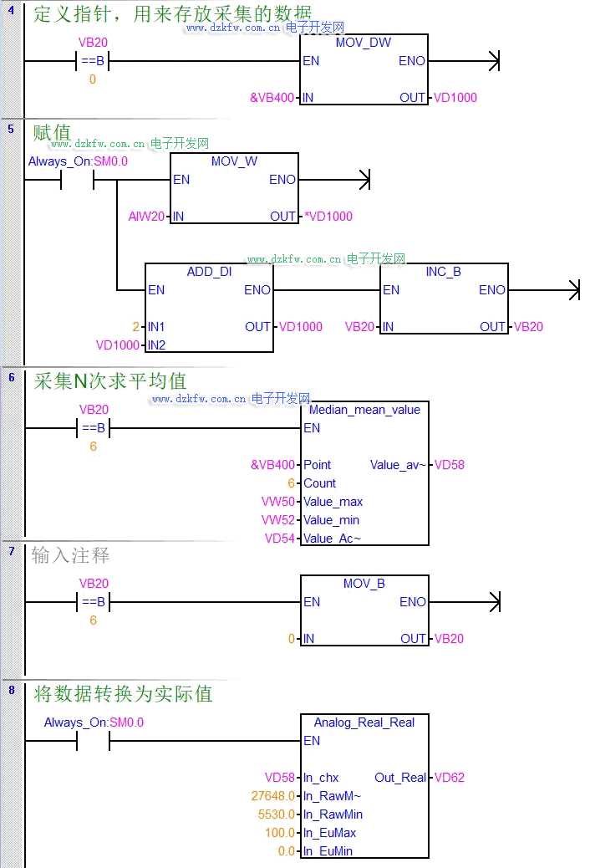The image size is (590, 868).
Task: Click the VD58 output of Median_mean_value
Action: click(x=450, y=465)
